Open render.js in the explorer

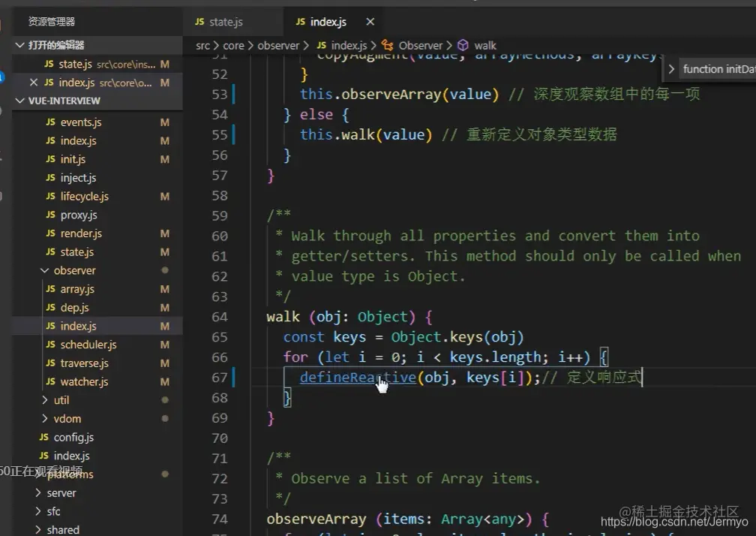81,233
